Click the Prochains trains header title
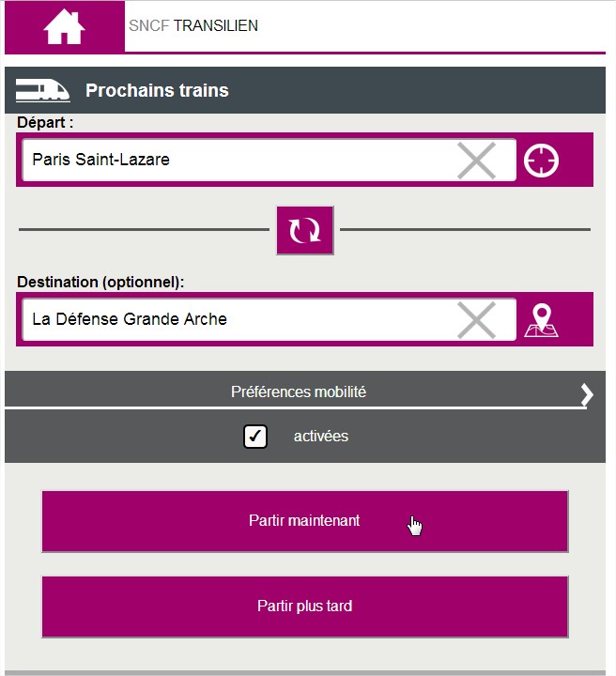This screenshot has width=616, height=676. coord(157,91)
